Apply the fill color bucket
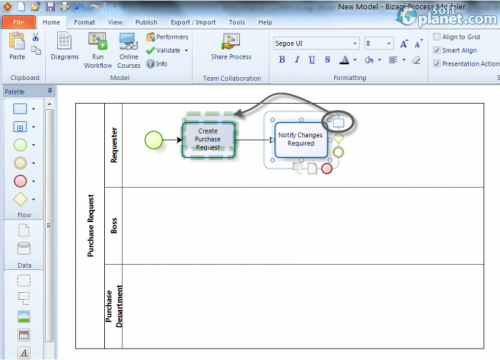The width and height of the screenshot is (500, 360). coord(369,60)
